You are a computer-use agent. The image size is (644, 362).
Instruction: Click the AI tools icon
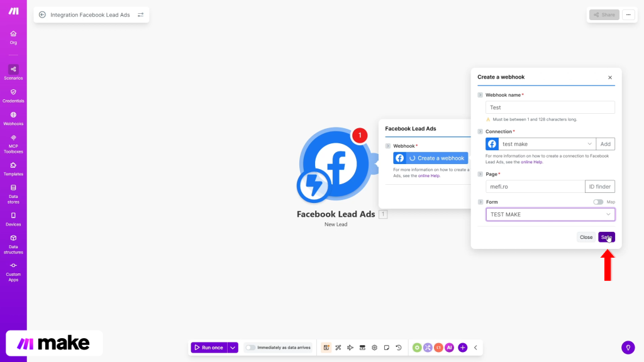click(449, 348)
